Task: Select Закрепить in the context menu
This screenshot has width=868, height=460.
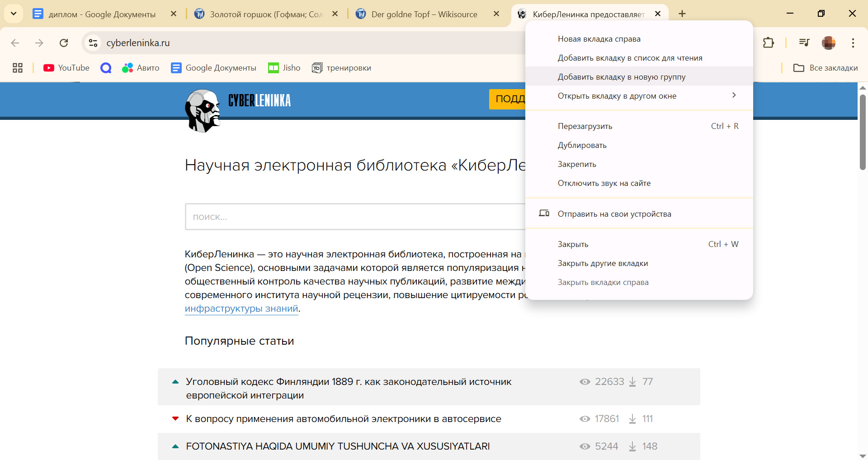Action: tap(639, 164)
